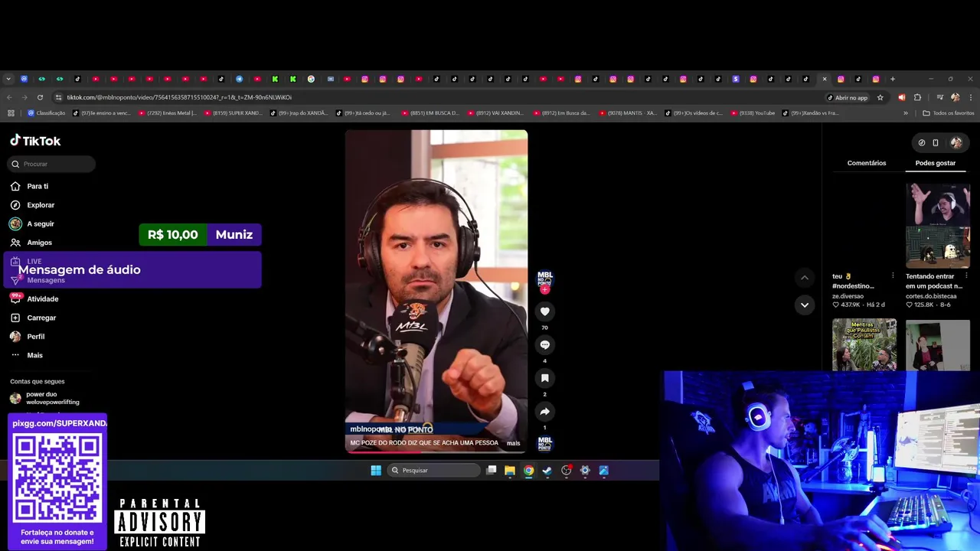Viewport: 980px width, 551px height.
Task: Open tab search dropdown arrow
Action: coord(8,79)
